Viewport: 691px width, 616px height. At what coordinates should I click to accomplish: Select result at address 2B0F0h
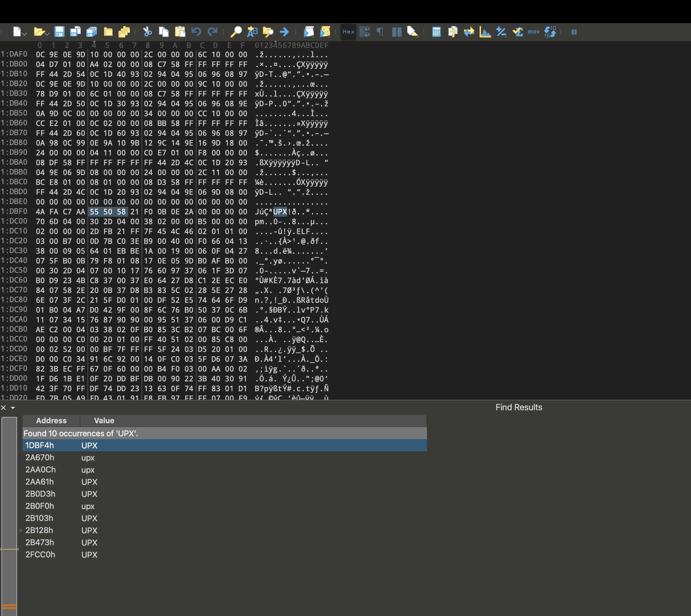[225, 506]
